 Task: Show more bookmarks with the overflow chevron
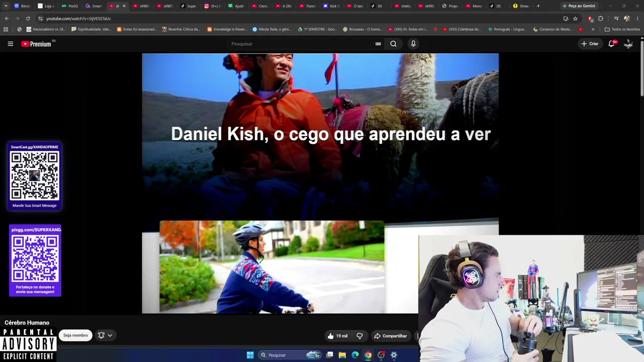point(593,29)
